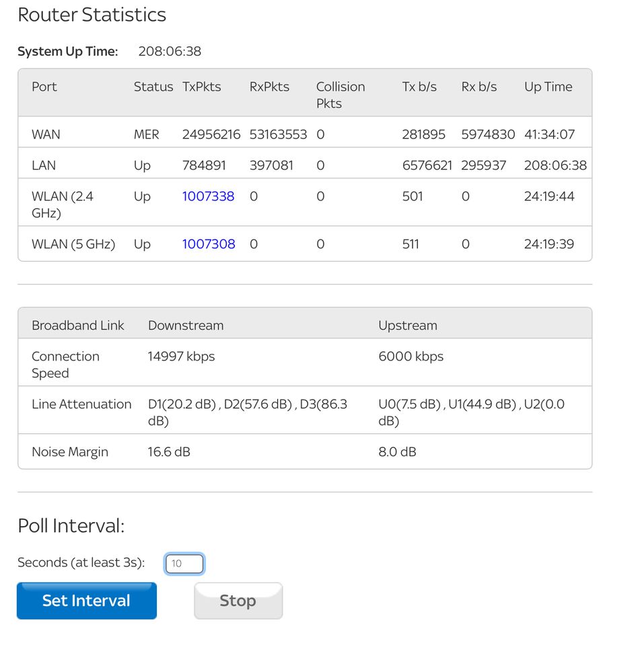The image size is (638, 672).
Task: Click the Collision Pkts column header
Action: coord(340,95)
